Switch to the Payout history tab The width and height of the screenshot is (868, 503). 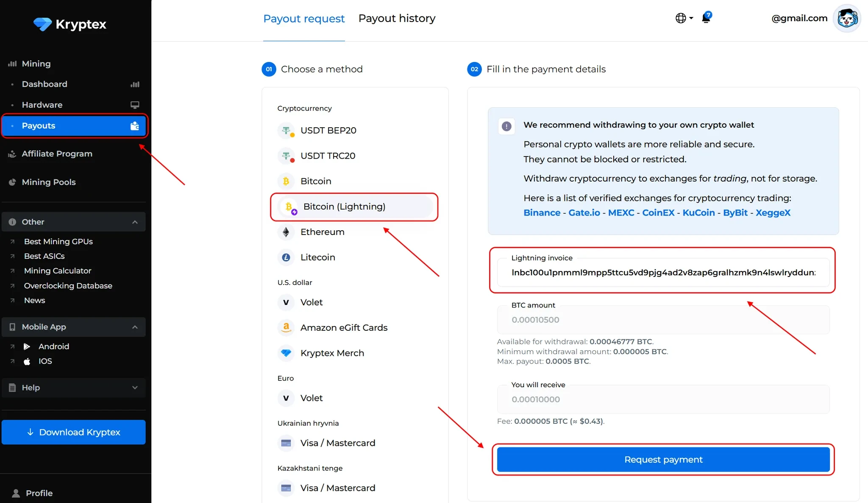point(397,18)
